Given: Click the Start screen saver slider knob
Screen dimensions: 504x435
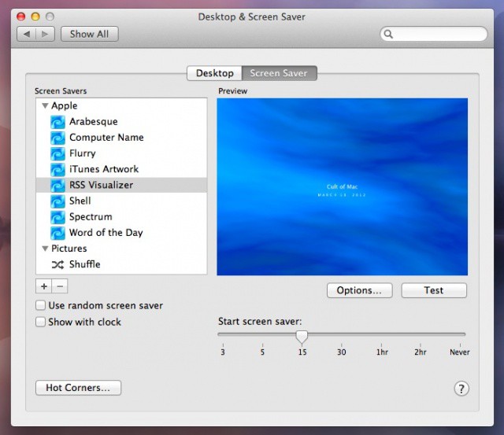Looking at the screenshot, I should (x=302, y=336).
